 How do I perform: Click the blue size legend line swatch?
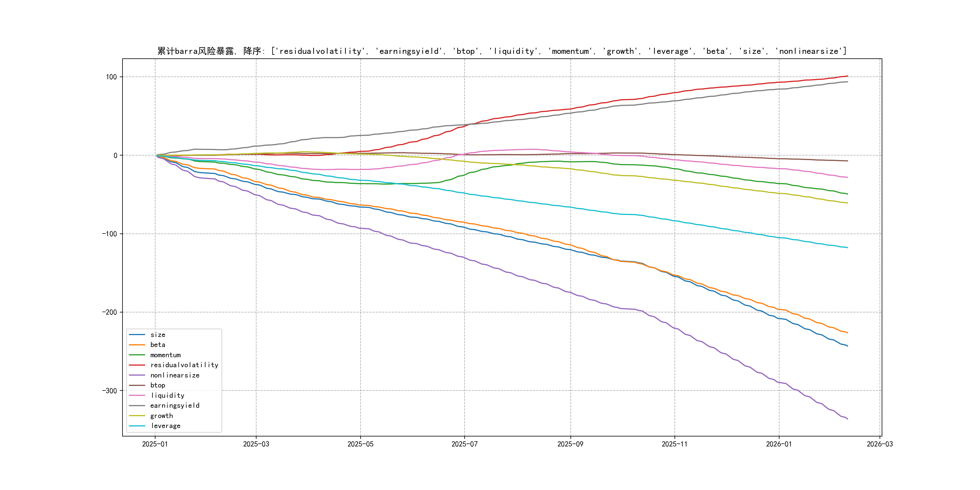[137, 335]
